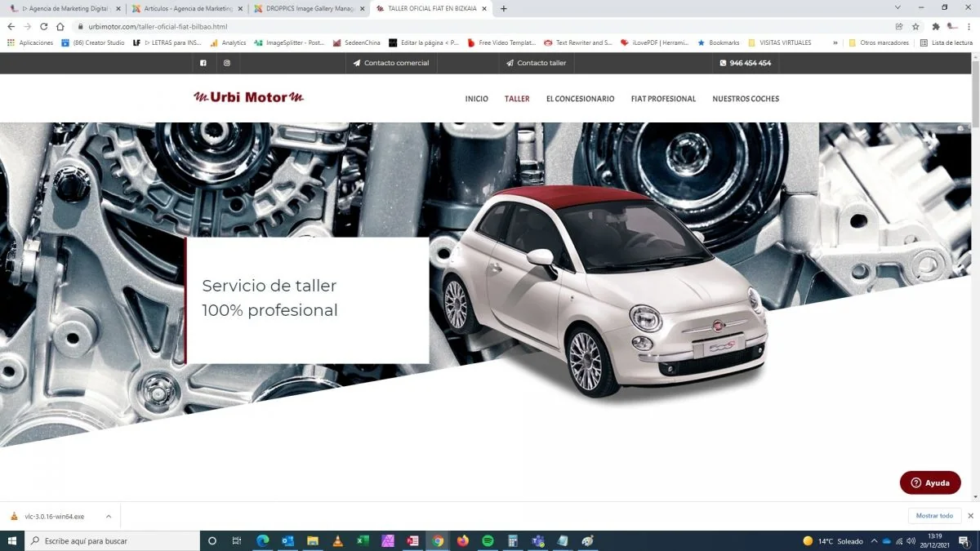
Task: Open the NUESTROS COCHES menu item
Action: click(746, 99)
